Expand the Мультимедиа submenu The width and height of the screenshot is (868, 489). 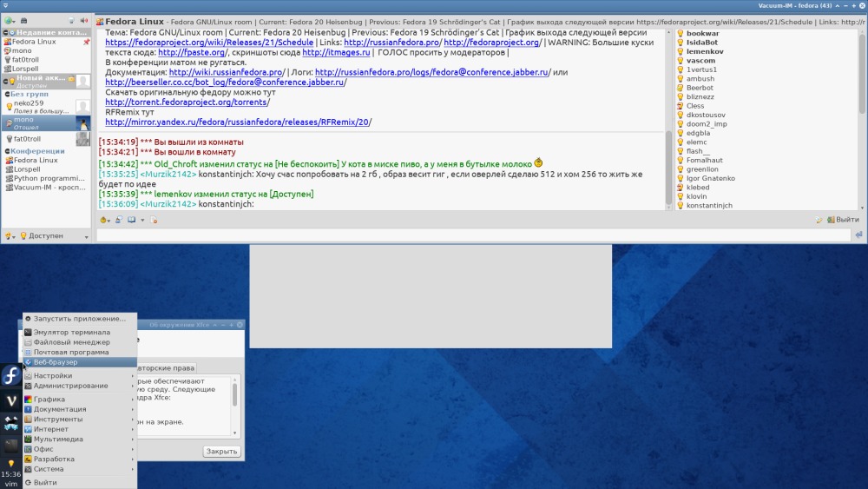pyautogui.click(x=80, y=439)
